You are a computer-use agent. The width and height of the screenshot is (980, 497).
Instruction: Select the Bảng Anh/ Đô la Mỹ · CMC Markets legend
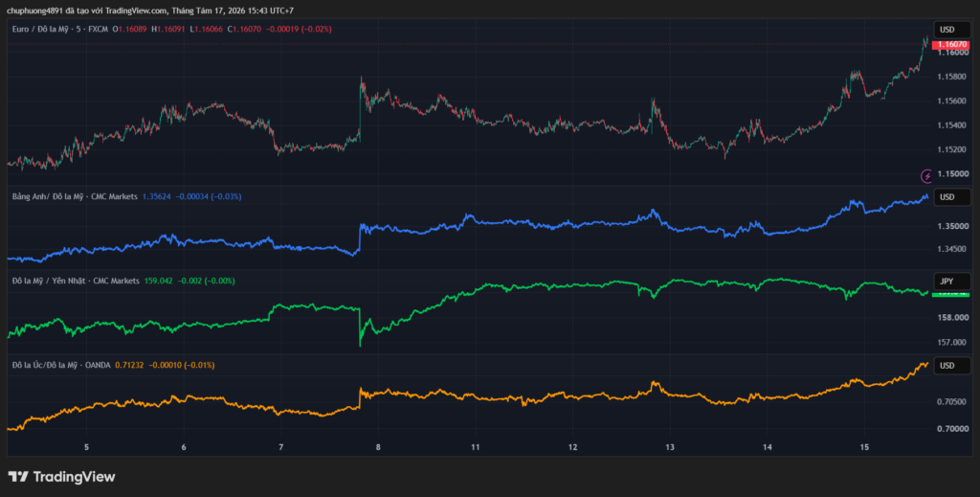pos(75,196)
